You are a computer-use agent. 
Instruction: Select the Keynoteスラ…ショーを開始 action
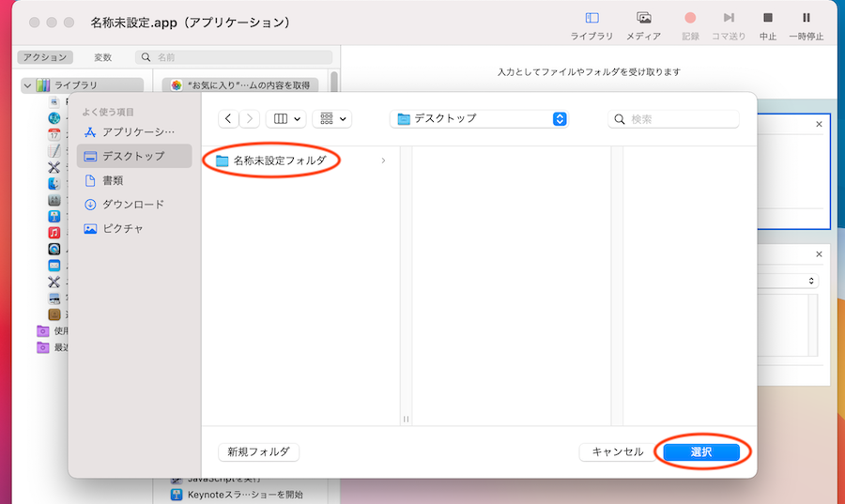coord(238,495)
